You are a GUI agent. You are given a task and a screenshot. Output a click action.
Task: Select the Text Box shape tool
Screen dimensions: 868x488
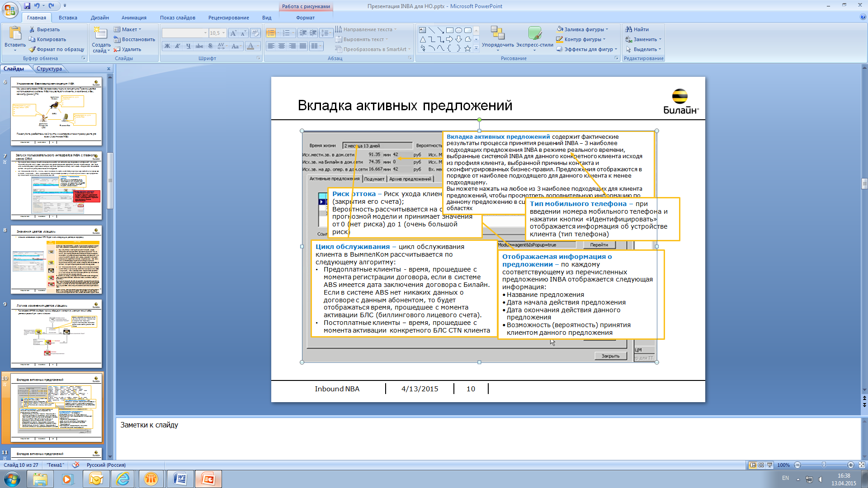click(422, 30)
